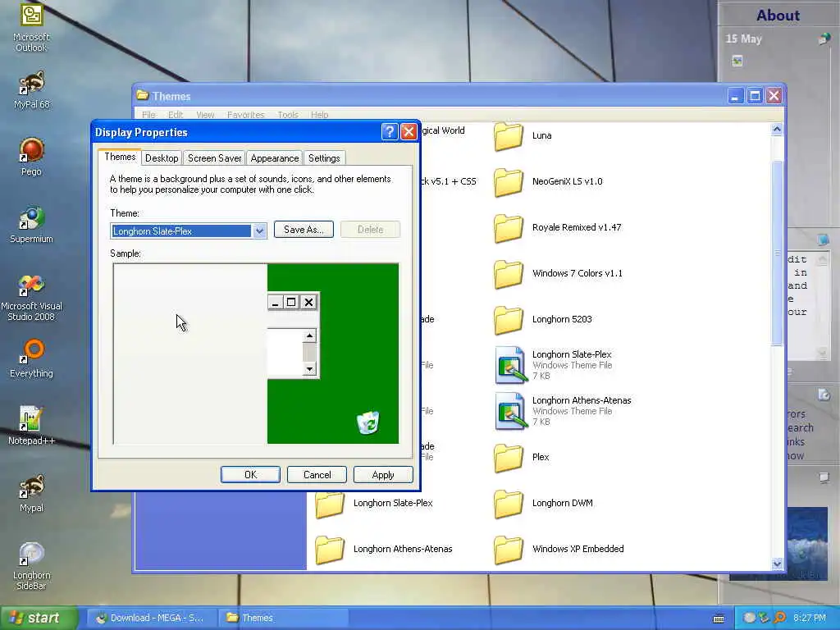Click OK in Display Properties
The width and height of the screenshot is (840, 630).
point(250,475)
